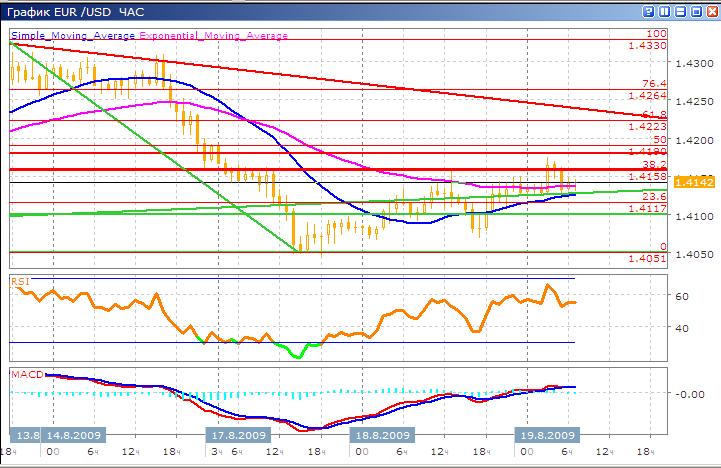Click the orange current price tag 1.4142
Screen dimensions: 721x468
coord(692,182)
